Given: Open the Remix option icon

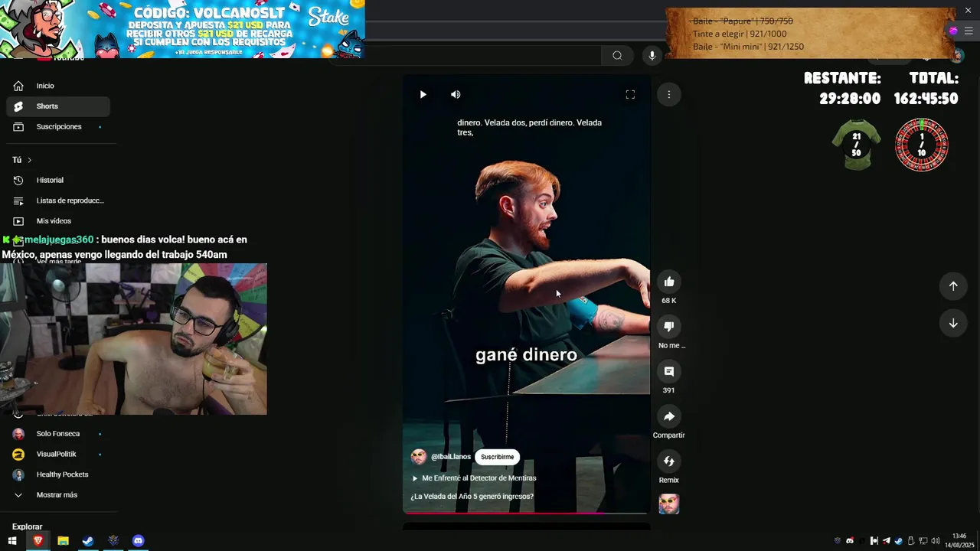Looking at the screenshot, I should point(668,461).
